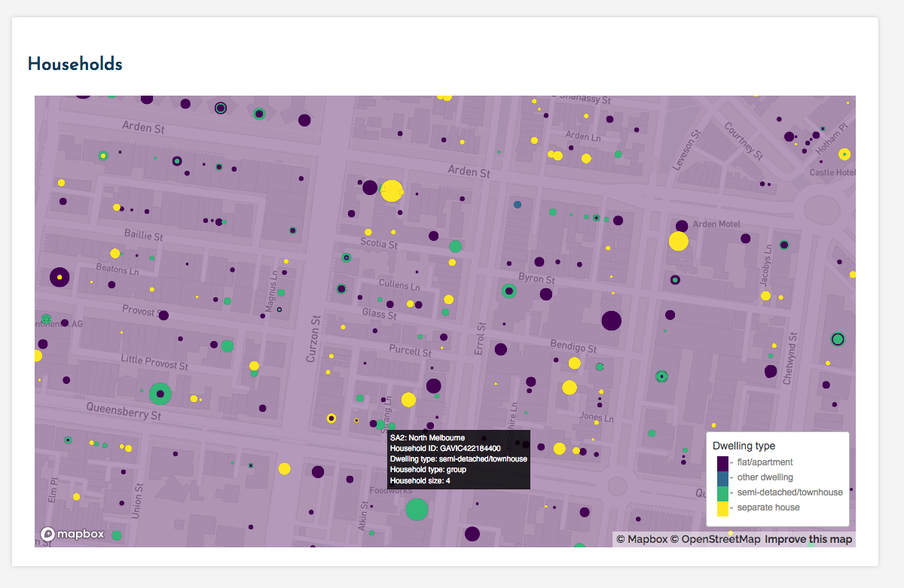Viewport: 904px width, 588px height.
Task: Select large green circle below Foodworks label
Action: click(x=417, y=510)
